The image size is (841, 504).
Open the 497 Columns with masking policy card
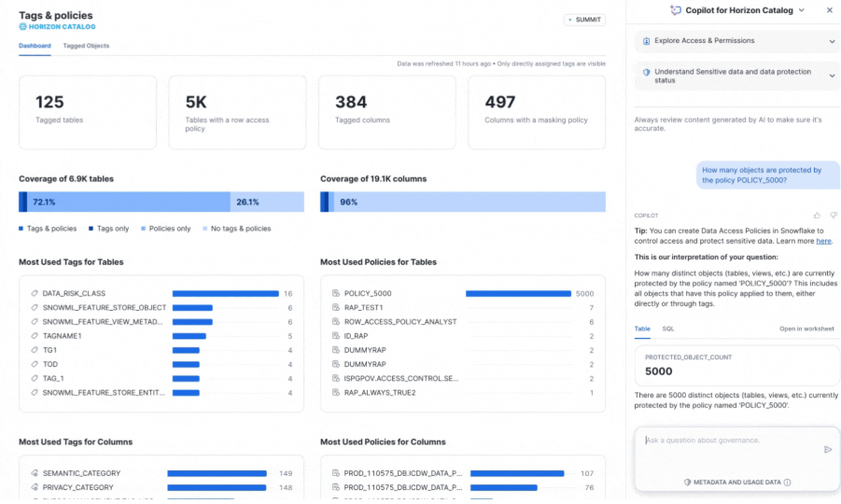coord(537,112)
